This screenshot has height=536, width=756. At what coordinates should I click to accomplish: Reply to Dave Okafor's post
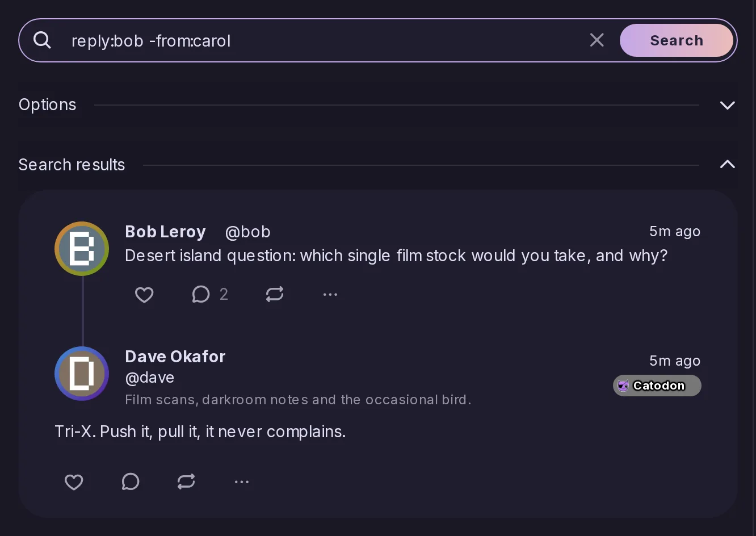(131, 481)
